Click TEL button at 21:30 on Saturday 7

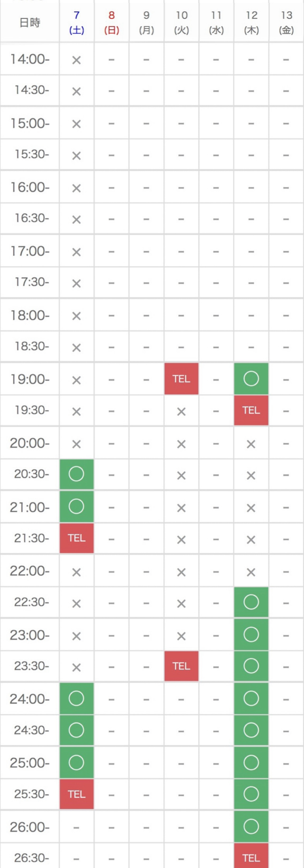(76, 538)
